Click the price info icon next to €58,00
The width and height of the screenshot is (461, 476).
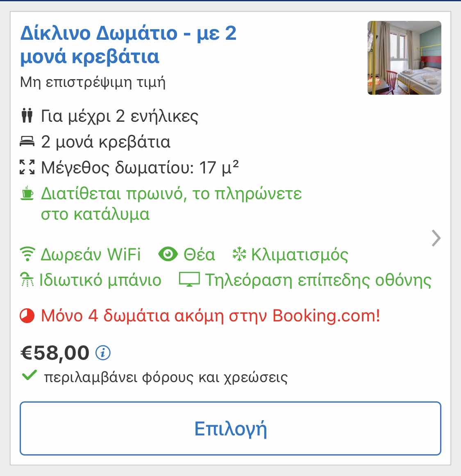[x=103, y=353]
